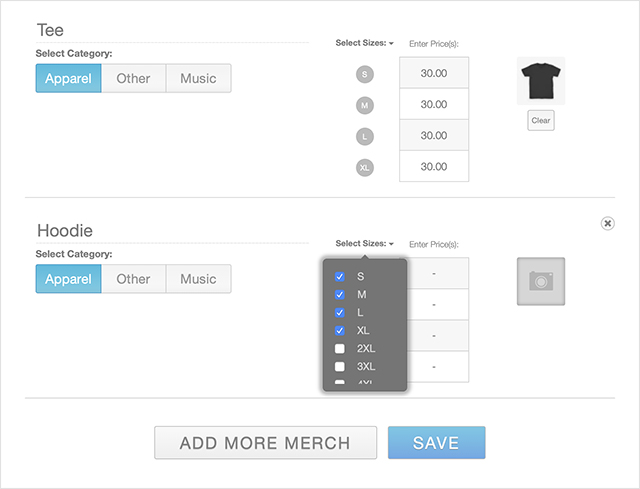Choose Other category for Tee

tap(133, 78)
